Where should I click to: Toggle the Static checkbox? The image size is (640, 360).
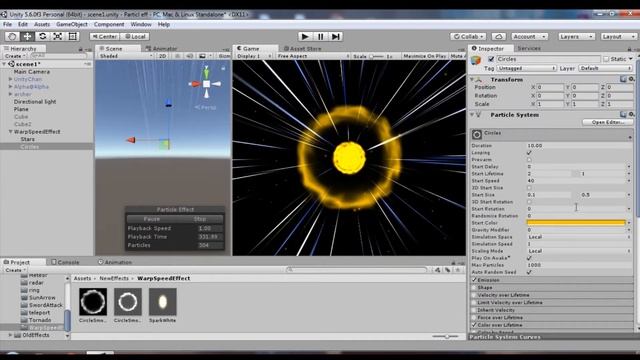click(x=606, y=59)
